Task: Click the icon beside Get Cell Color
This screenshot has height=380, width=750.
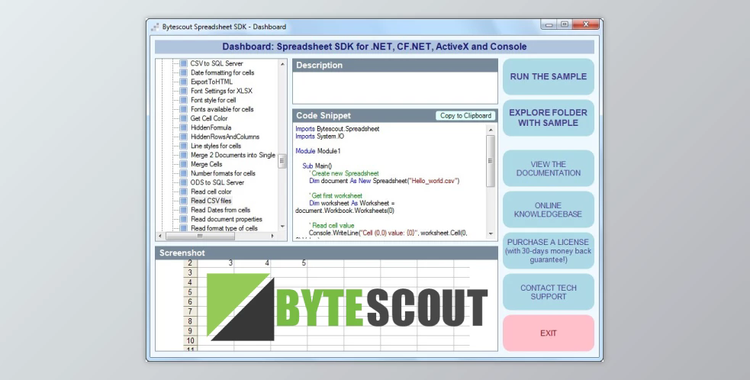Action: (184, 118)
